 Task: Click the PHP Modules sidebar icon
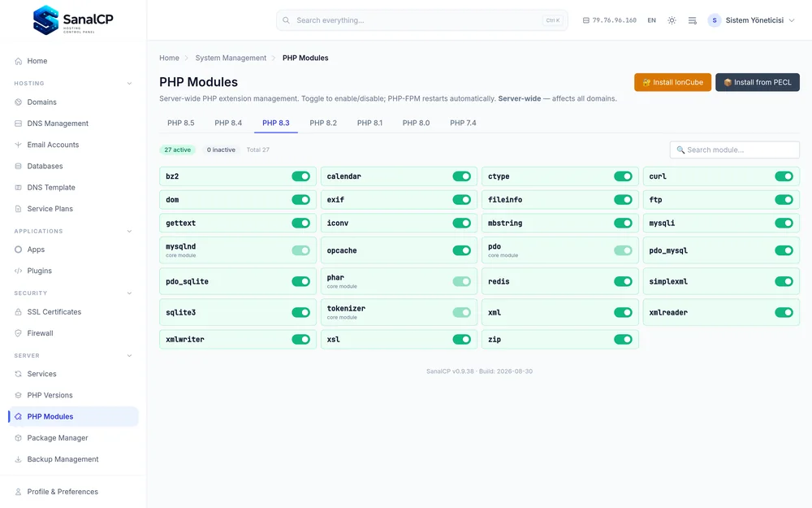[18, 416]
